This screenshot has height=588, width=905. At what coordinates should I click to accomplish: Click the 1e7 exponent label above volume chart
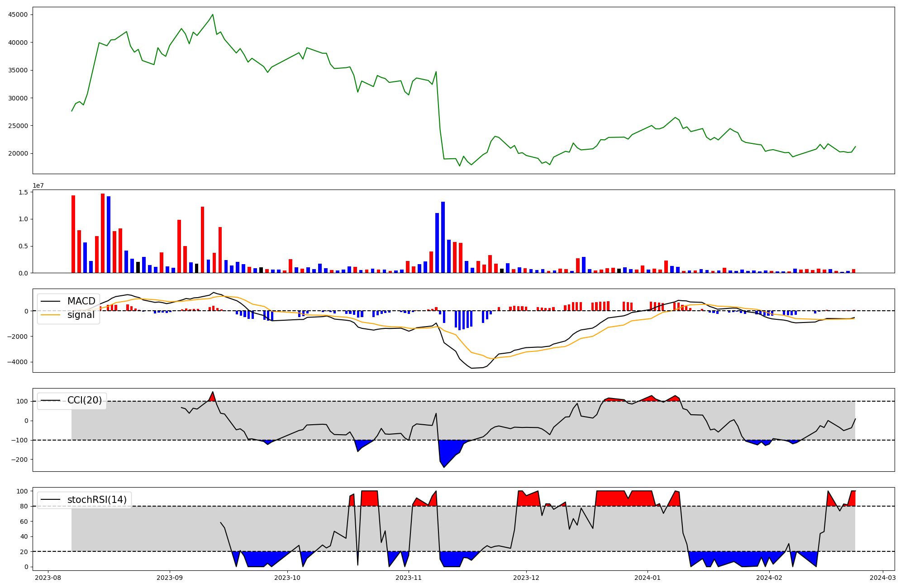tap(38, 186)
